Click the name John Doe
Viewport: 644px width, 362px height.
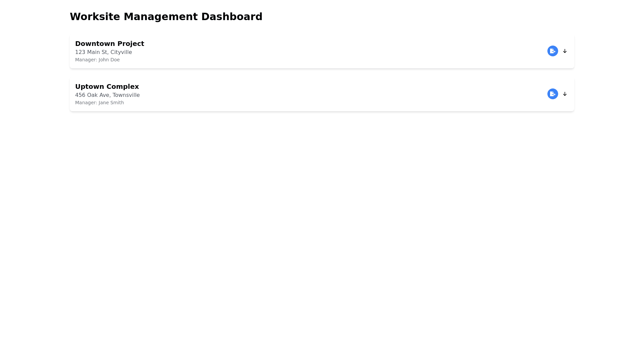pos(109,60)
